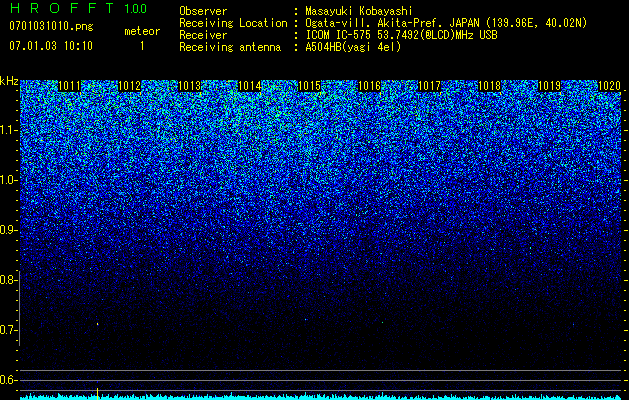The height and width of the screenshot is (400, 629).
Task: Click time marker 1017
Action: 429,86
